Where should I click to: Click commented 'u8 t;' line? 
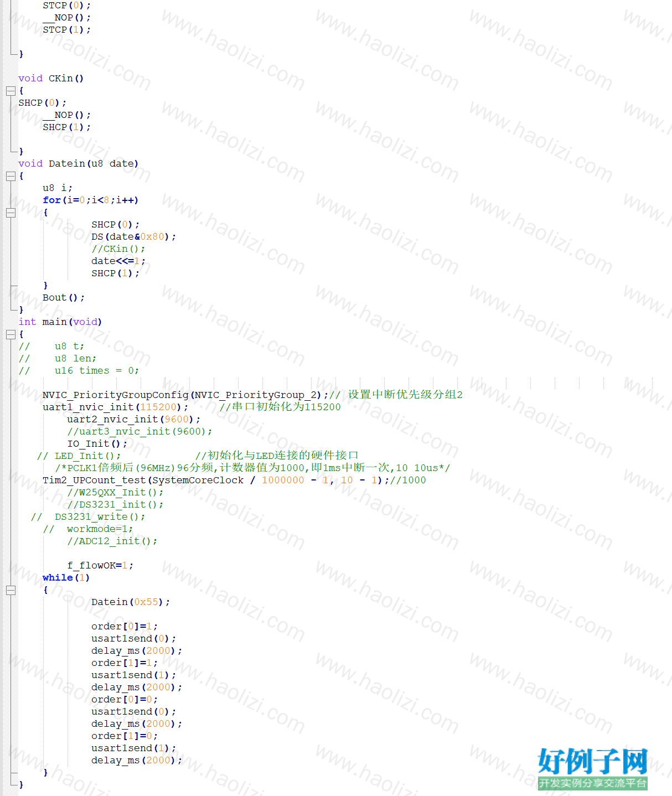51,347
